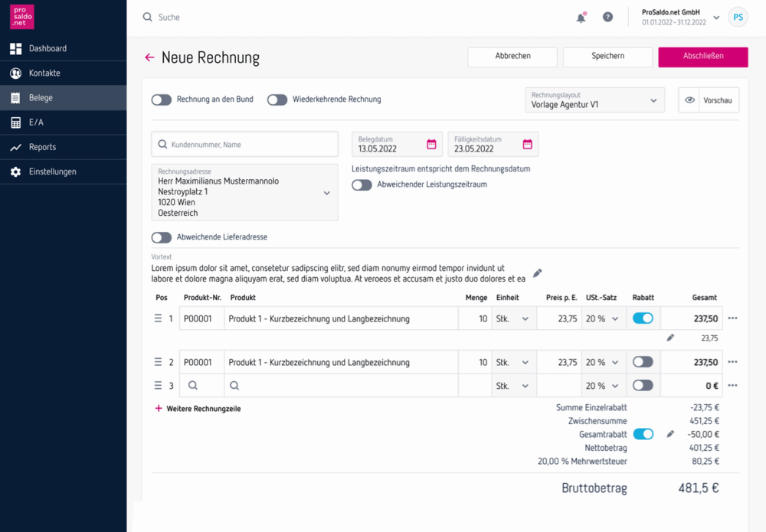This screenshot has height=532, width=766.
Task: Open the Belegdatum calendar picker icon
Action: [431, 144]
